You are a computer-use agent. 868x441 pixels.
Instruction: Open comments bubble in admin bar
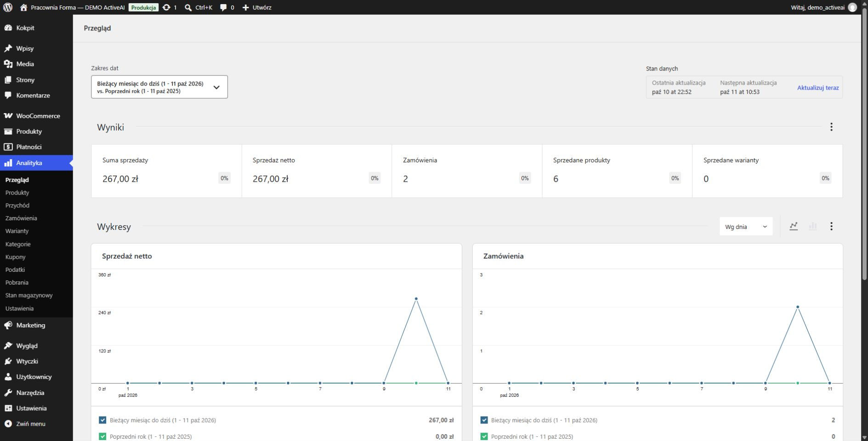point(223,7)
